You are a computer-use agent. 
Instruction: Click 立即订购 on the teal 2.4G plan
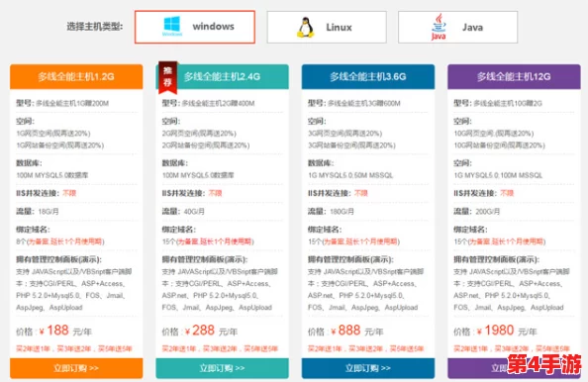pos(222,368)
